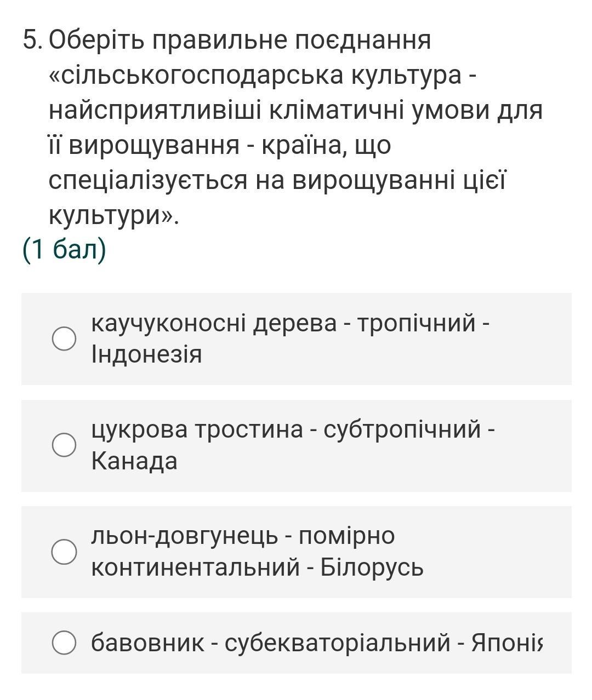The image size is (592, 700).
Task: Click the question line 'її вирощування - країна, що'
Action: (x=220, y=145)
